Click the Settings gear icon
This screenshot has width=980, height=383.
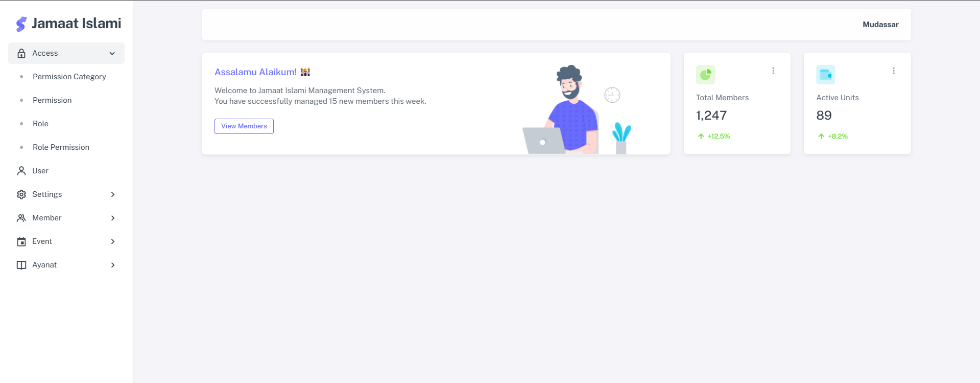coord(21,194)
